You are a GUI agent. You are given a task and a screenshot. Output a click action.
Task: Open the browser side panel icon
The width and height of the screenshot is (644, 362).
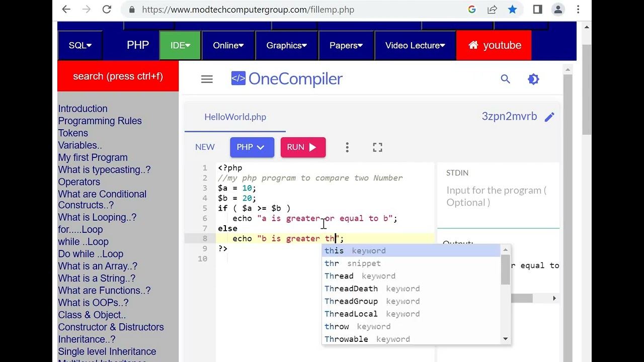pos(537,10)
